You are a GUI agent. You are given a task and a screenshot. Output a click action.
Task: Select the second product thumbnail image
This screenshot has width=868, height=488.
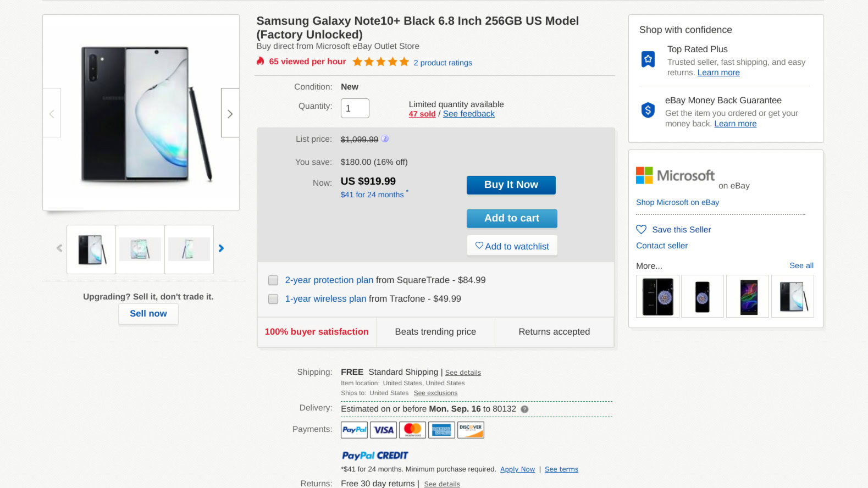(x=140, y=249)
